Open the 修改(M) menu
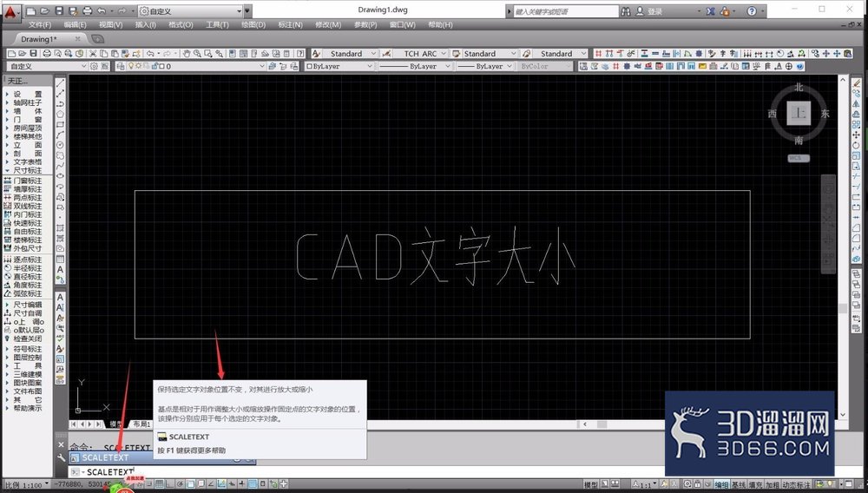Screen dimensions: 868x493 click(x=328, y=25)
